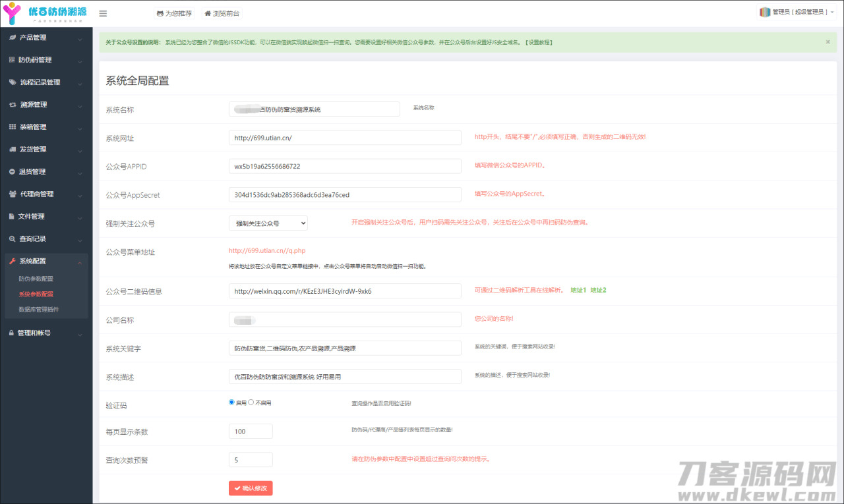The height and width of the screenshot is (504, 844).
Task: Click the 系统全局配置 heading text
Action: point(137,81)
